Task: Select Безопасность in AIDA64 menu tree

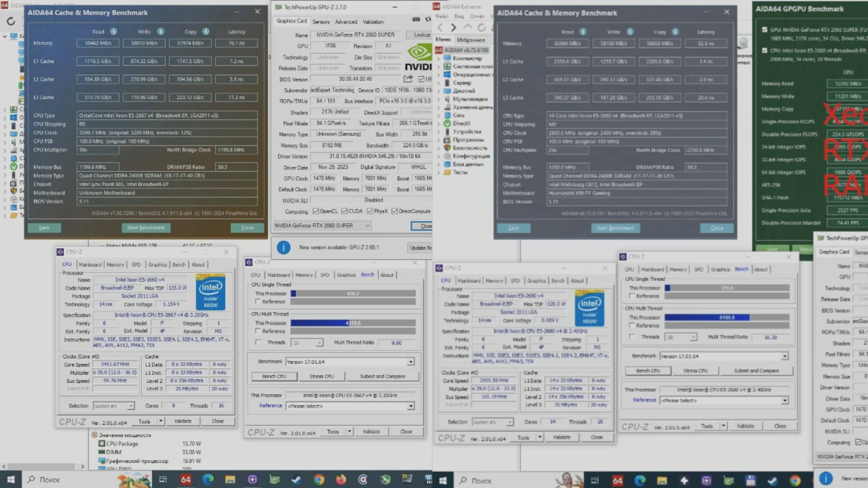Action: (470, 148)
